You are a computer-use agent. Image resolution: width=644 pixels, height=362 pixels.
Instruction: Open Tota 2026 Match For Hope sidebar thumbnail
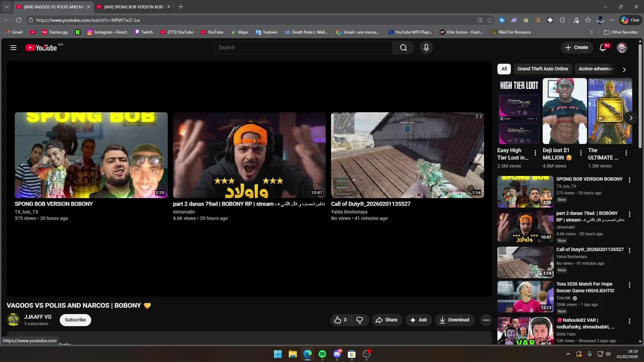(525, 297)
